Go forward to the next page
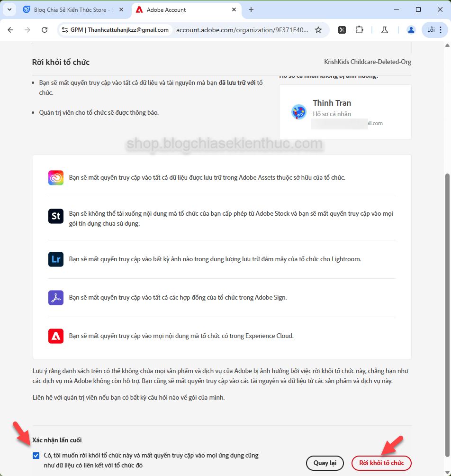This screenshot has height=476, width=451. (x=27, y=30)
